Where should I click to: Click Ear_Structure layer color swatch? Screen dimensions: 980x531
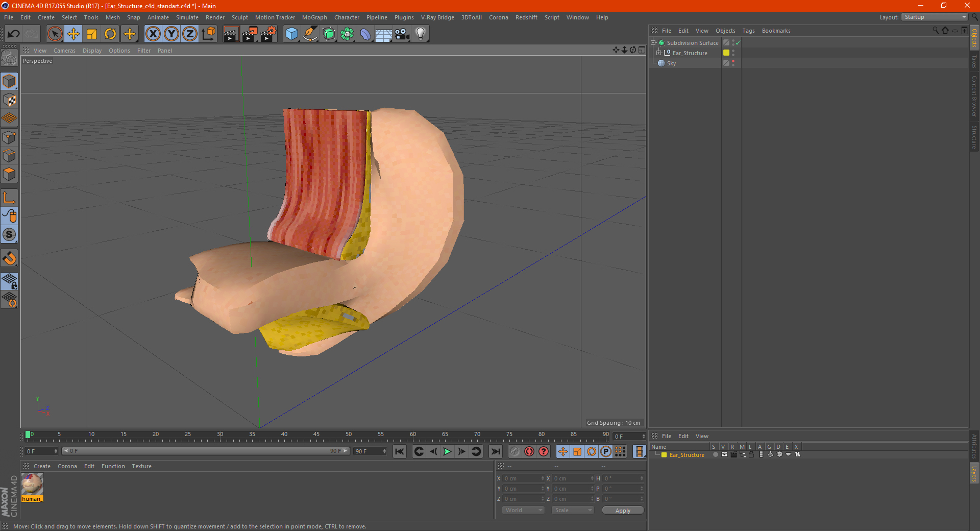pyautogui.click(x=664, y=455)
